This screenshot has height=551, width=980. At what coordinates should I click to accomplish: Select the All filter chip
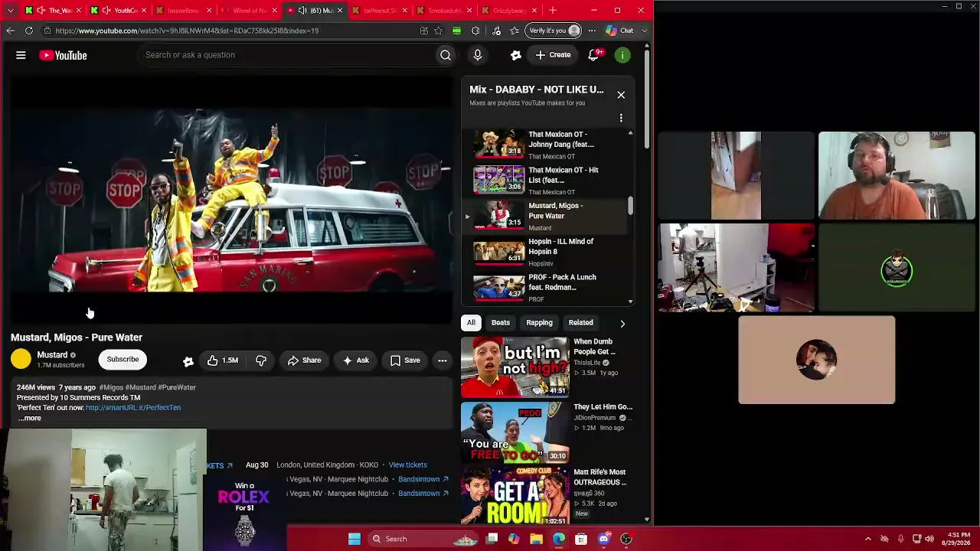pyautogui.click(x=471, y=323)
